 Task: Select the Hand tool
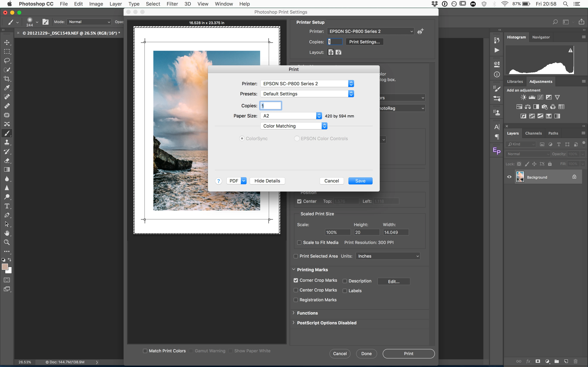click(7, 233)
